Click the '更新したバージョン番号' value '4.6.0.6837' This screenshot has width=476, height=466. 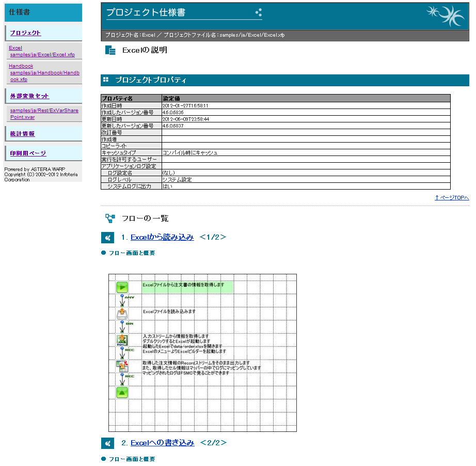[173, 126]
